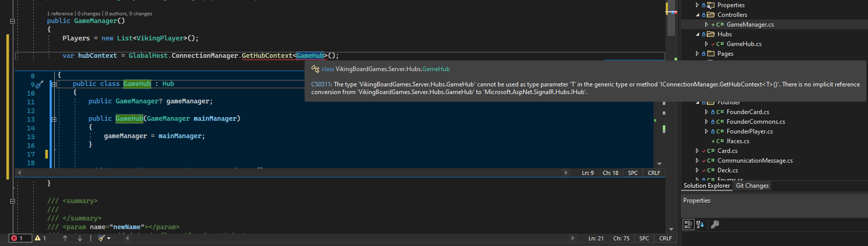The height and width of the screenshot is (246, 868).
Task: Click the Controllers folder icon
Action: tap(711, 15)
